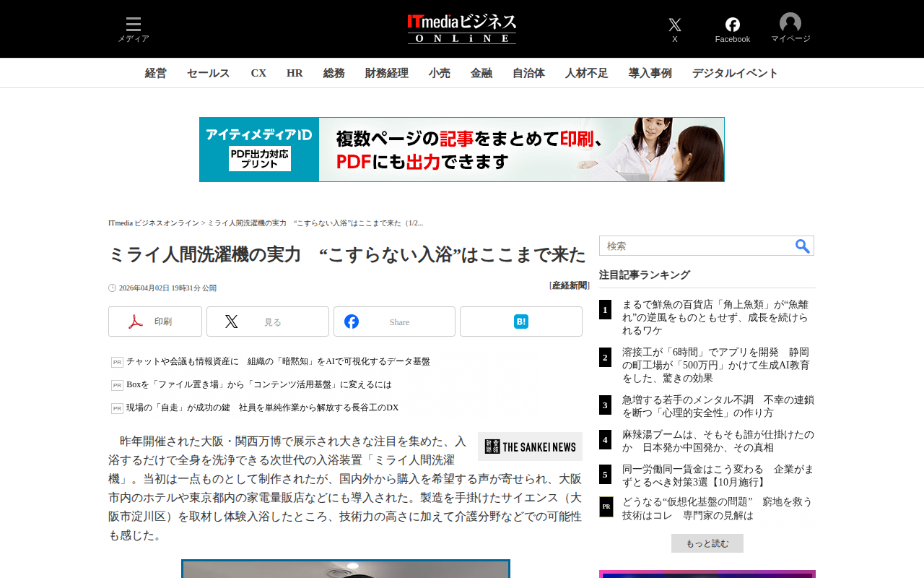Select the 金融 navigation item
Viewport: 924px width, 578px height.
point(481,73)
